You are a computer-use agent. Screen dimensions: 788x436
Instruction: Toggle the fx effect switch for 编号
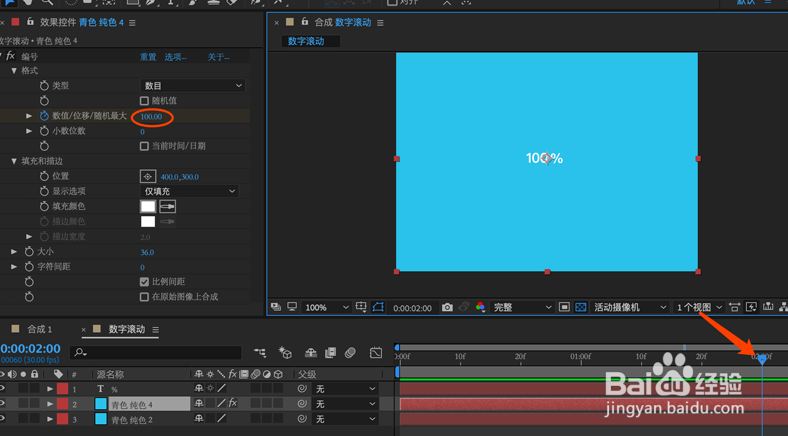click(10, 56)
